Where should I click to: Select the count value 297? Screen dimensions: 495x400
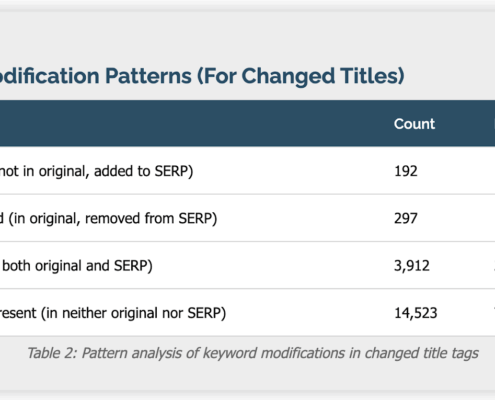(x=406, y=219)
